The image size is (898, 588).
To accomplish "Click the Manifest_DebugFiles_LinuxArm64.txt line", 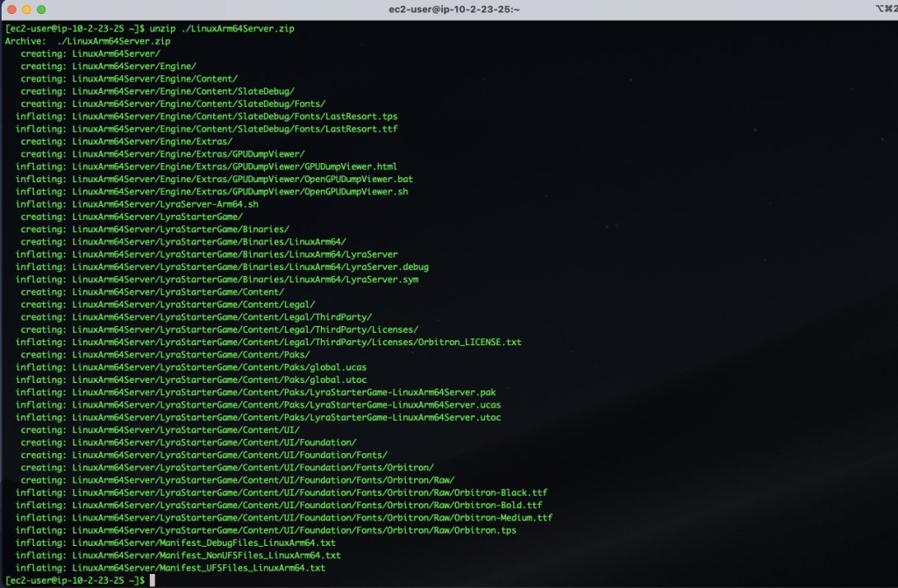I will coord(175,543).
